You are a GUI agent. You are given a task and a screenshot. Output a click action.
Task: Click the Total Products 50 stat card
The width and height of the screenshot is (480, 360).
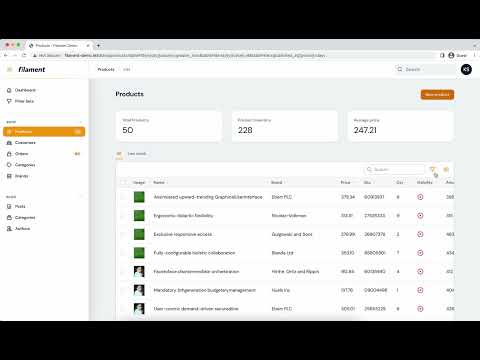(169, 127)
